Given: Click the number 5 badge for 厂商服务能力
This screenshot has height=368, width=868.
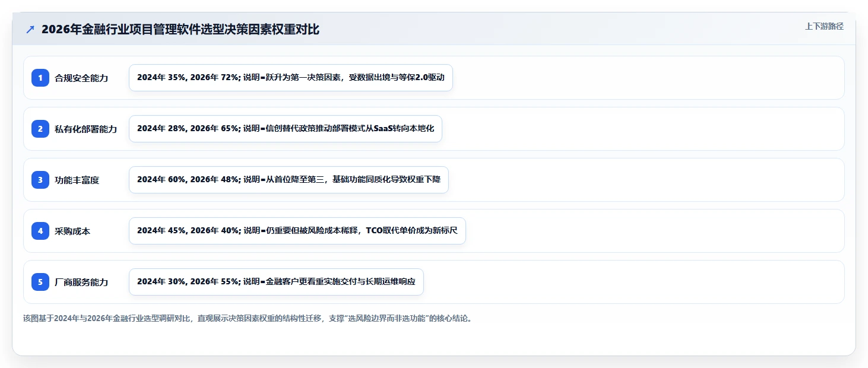Looking at the screenshot, I should [40, 282].
